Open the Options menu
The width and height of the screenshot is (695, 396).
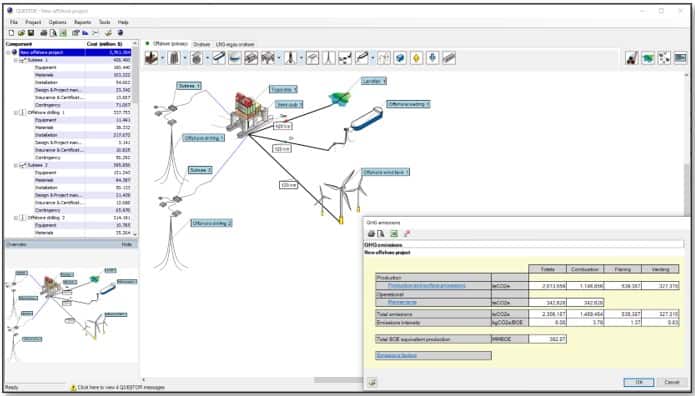pos(57,22)
